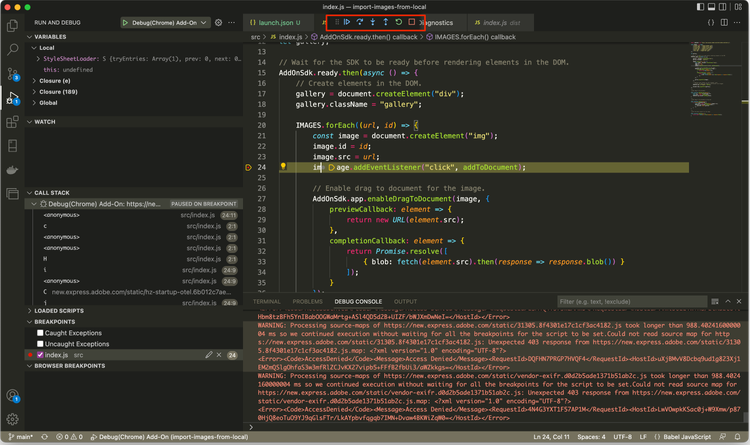Click IMAGES.forEach() callback breadcrumb
The height and width of the screenshot is (445, 750).
click(x=471, y=37)
